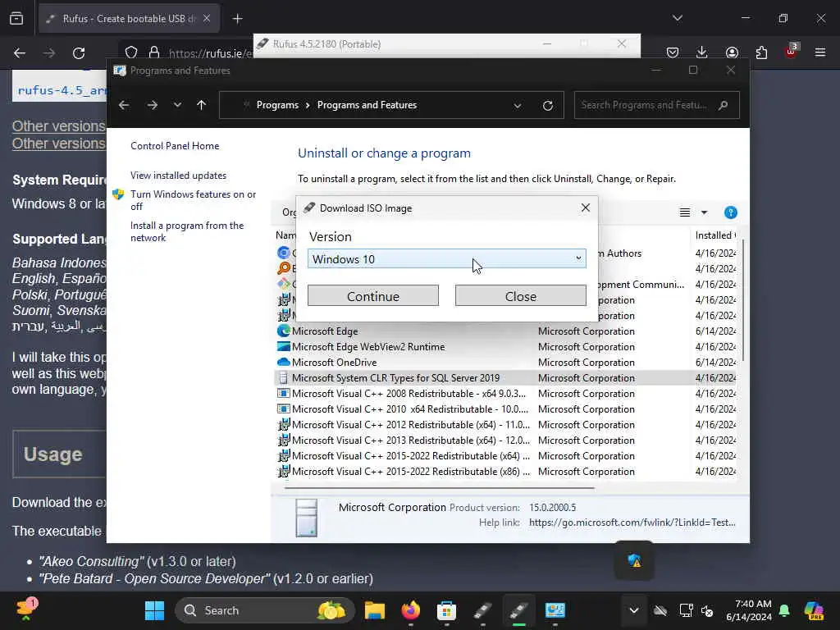Open Control Panel taskbar icon
The height and width of the screenshot is (630, 840).
click(x=555, y=610)
